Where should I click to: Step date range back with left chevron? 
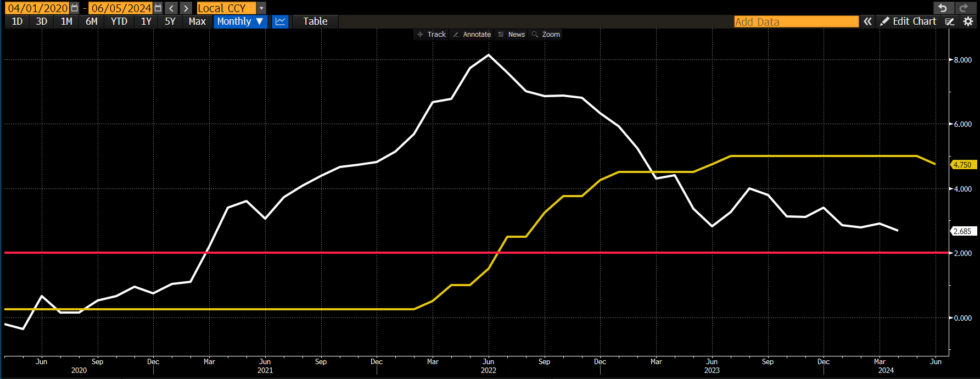[171, 8]
